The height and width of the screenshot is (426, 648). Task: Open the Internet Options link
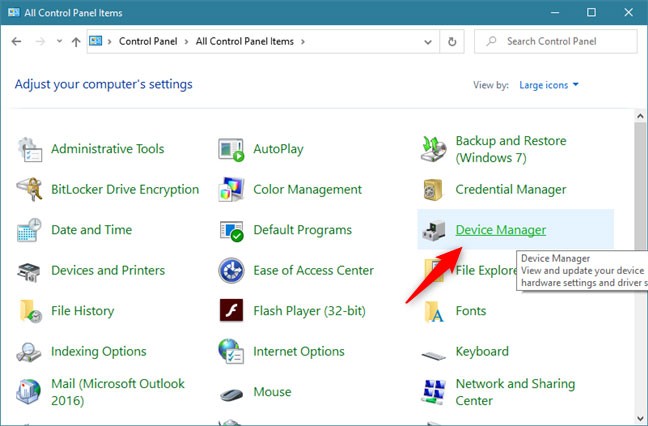click(x=299, y=352)
